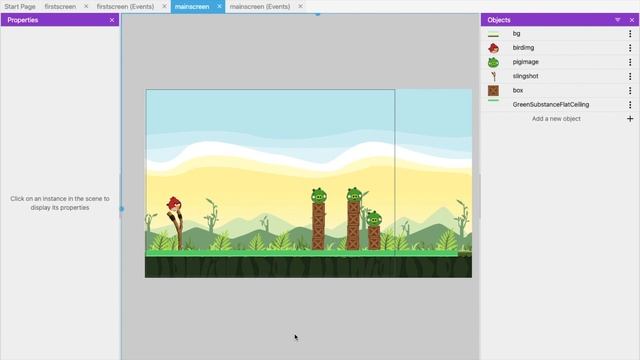Click the slingshot object icon
Viewport: 640px width, 360px height.
tap(493, 76)
